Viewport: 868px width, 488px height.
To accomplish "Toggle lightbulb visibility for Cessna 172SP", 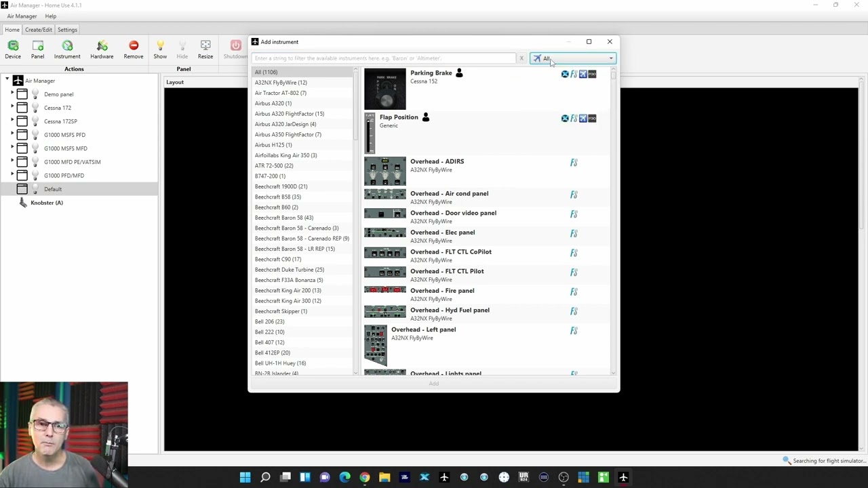I will [x=35, y=121].
